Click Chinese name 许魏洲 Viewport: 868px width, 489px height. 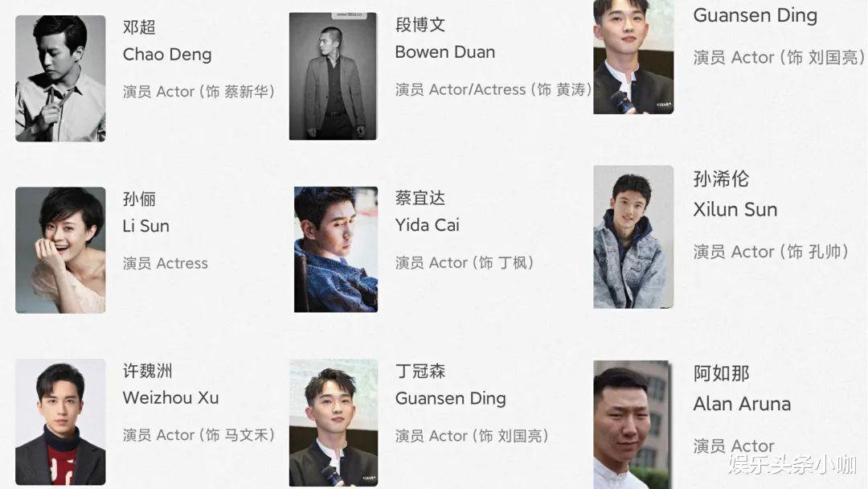pos(147,371)
